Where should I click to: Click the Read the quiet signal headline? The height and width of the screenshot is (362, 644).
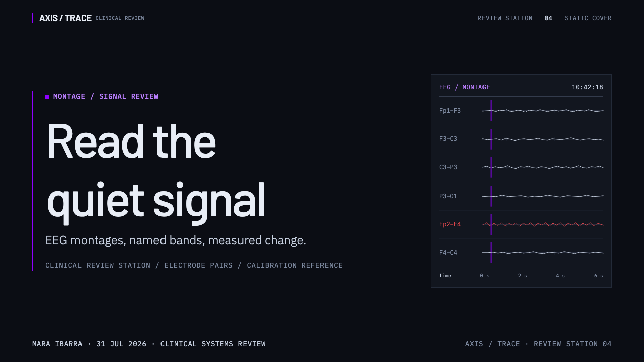click(x=155, y=171)
